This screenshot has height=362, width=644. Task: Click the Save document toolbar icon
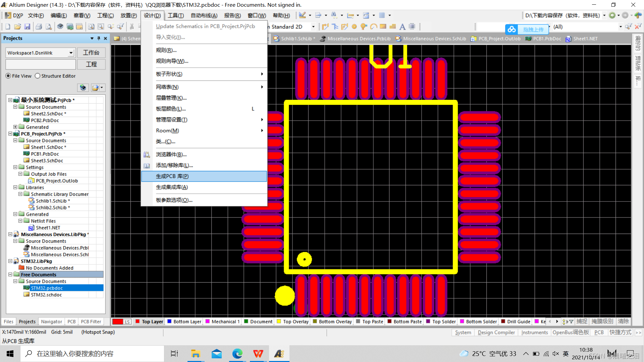pos(28,27)
